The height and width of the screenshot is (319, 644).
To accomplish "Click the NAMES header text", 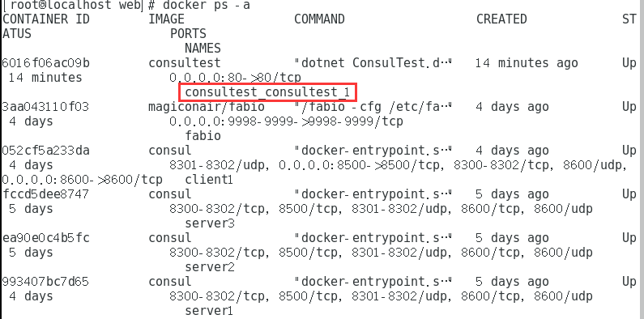I will click(203, 49).
